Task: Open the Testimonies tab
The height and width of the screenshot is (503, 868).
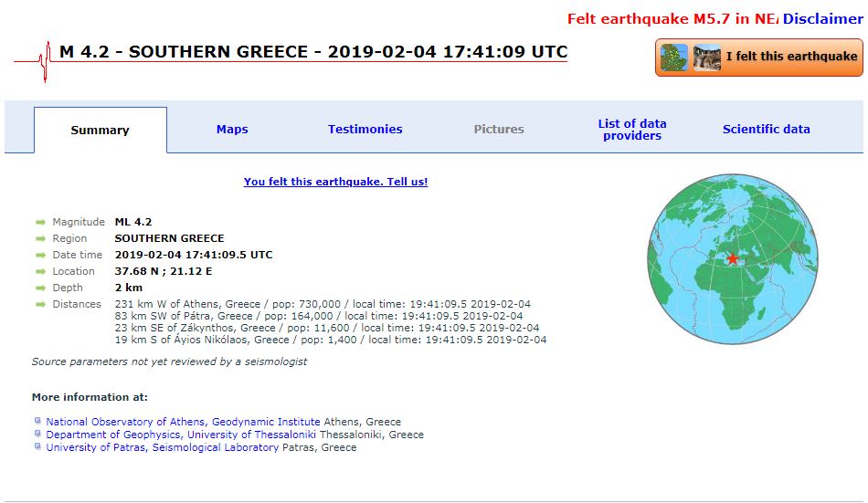Action: click(365, 130)
